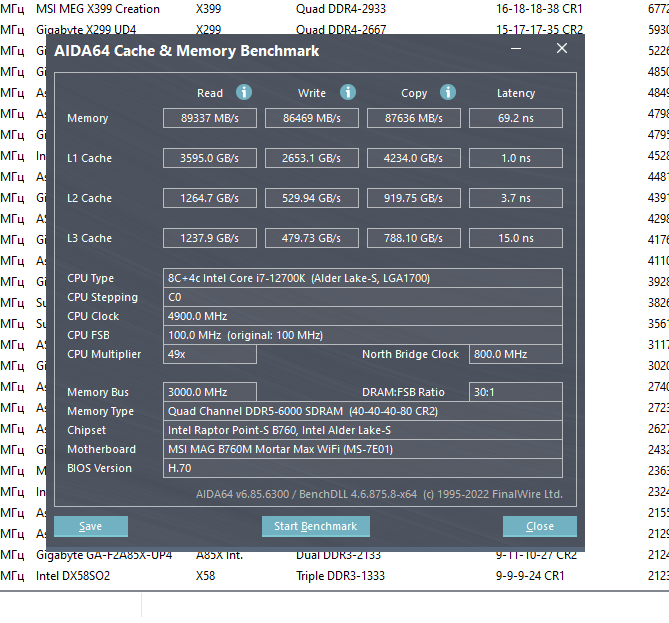Click the X399 chipset cell in background list
Screen dimensions: 669x623
(x=208, y=9)
